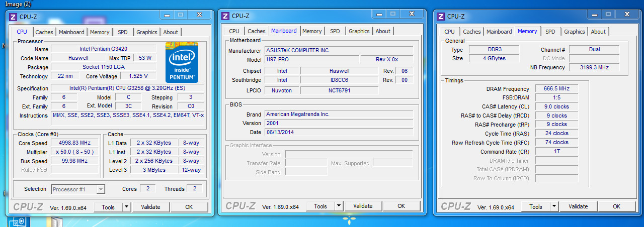Open Caches tab in the Mainboard window
Viewport: 644px width, 227px height.
[257, 31]
